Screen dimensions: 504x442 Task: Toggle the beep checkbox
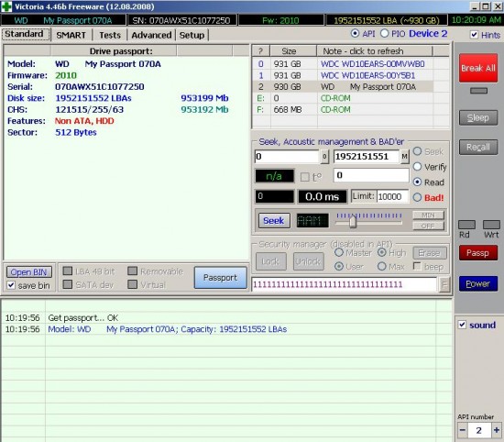click(417, 266)
